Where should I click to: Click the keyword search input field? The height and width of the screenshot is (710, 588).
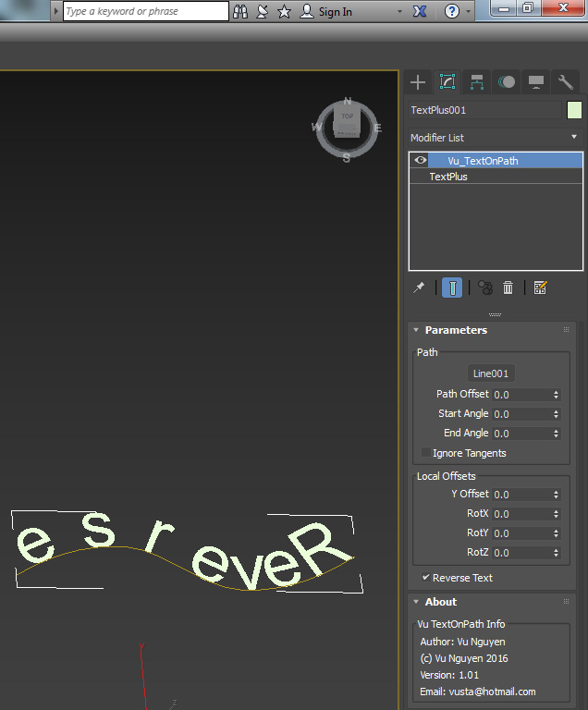coord(146,11)
